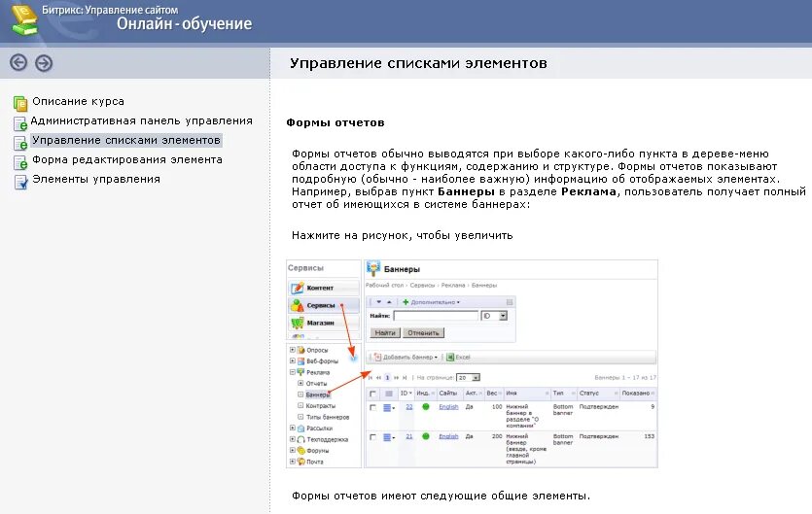Expand the Отчеты tree node
This screenshot has height=514, width=812.
pyautogui.click(x=300, y=383)
